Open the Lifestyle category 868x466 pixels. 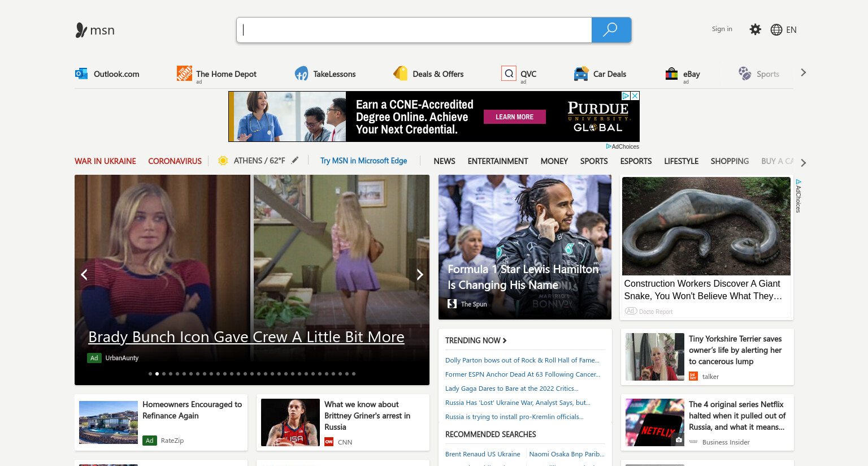(x=681, y=161)
